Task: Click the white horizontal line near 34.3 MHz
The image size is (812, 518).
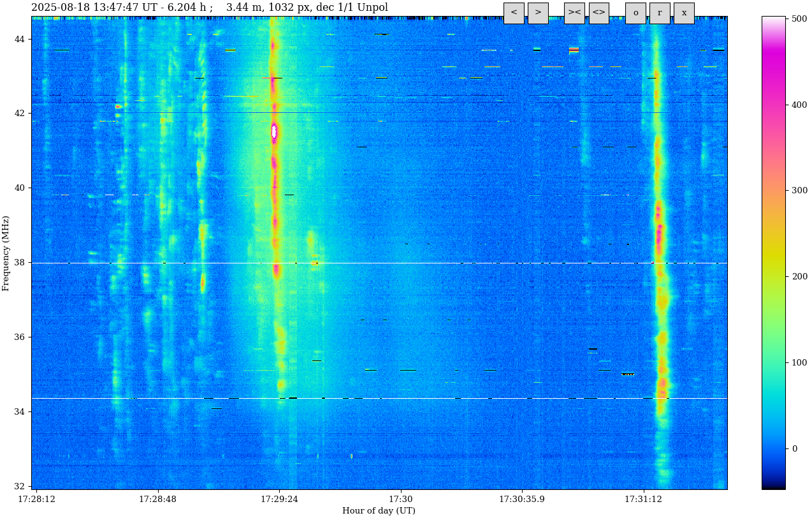Action: click(x=382, y=399)
